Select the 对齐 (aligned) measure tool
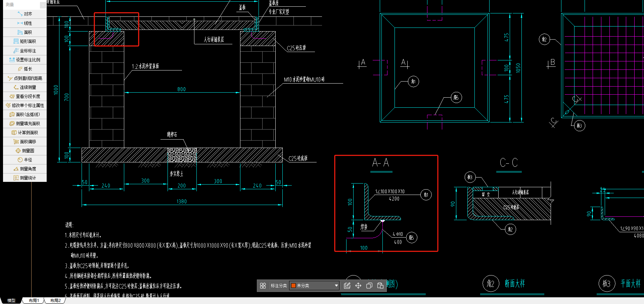 point(25,14)
